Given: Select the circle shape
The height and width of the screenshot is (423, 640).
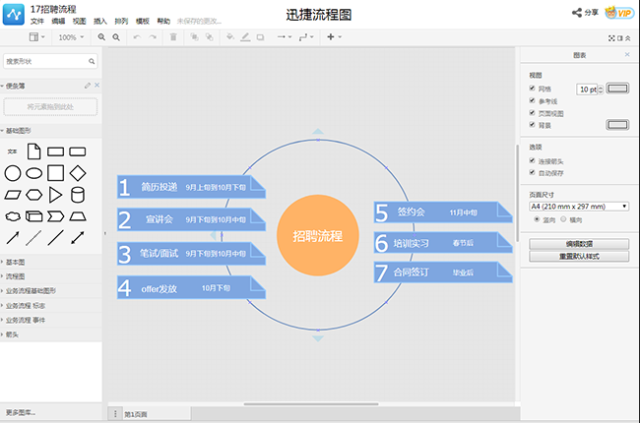Looking at the screenshot, I should 13,173.
